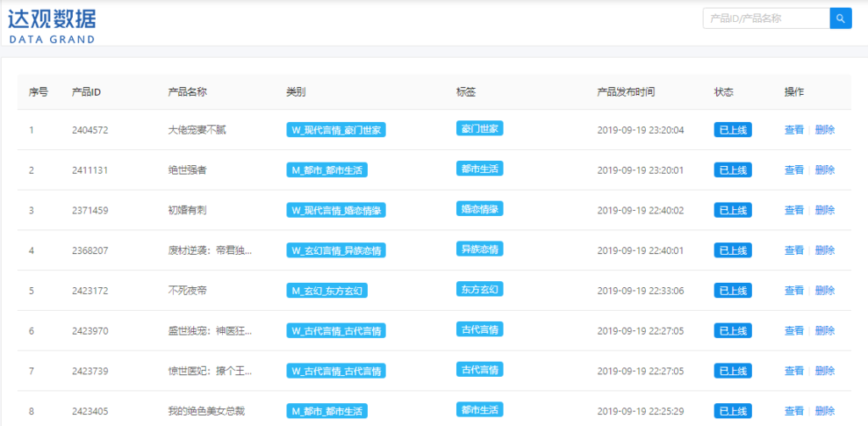Click 已上线 status badge in row 1

732,130
